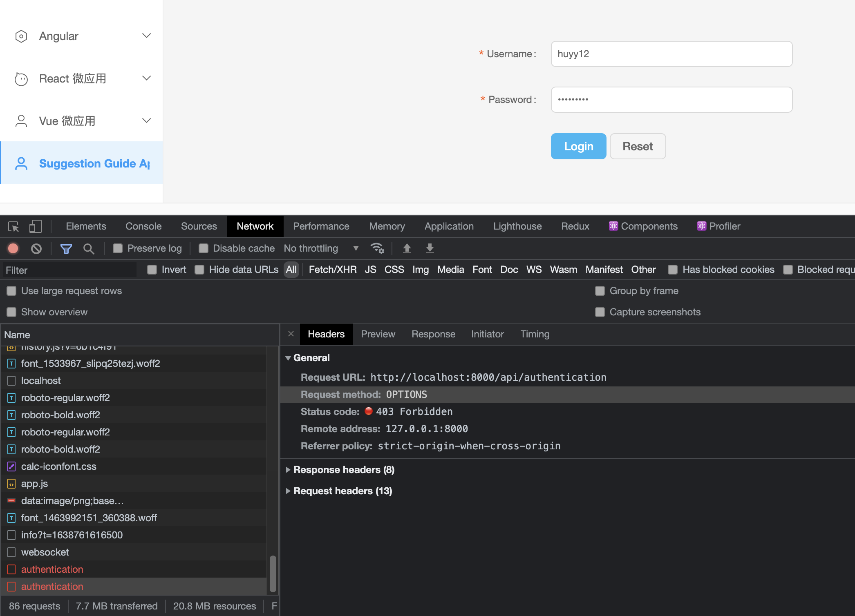Click the Login button
This screenshot has height=616, width=855.
pos(578,146)
